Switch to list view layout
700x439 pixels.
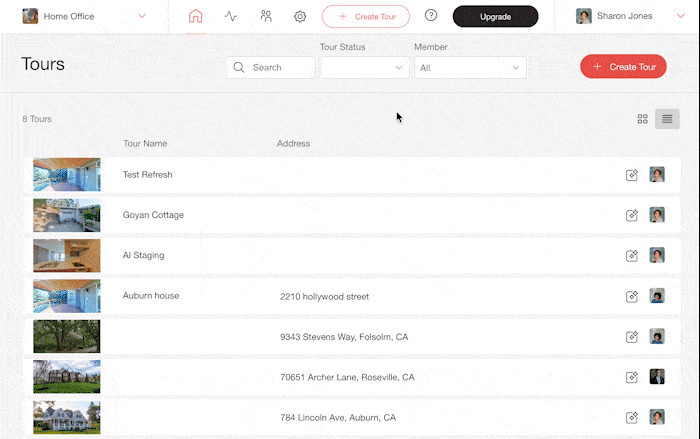(667, 119)
